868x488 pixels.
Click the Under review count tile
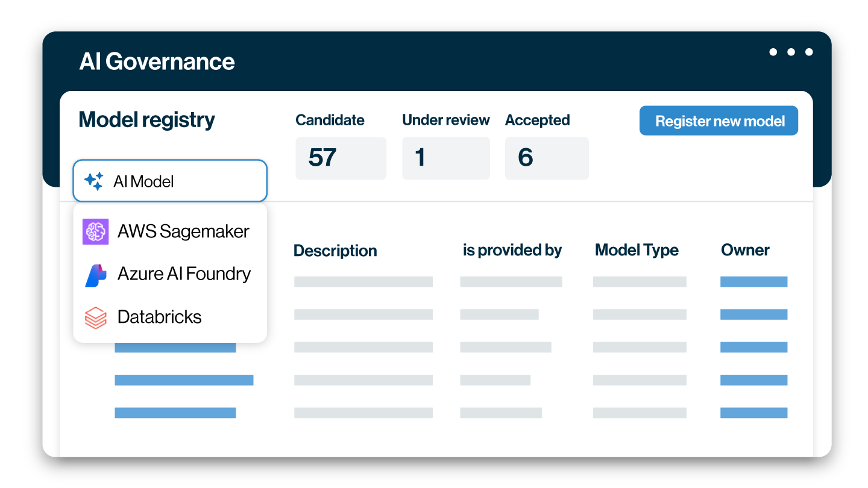pyautogui.click(x=445, y=158)
